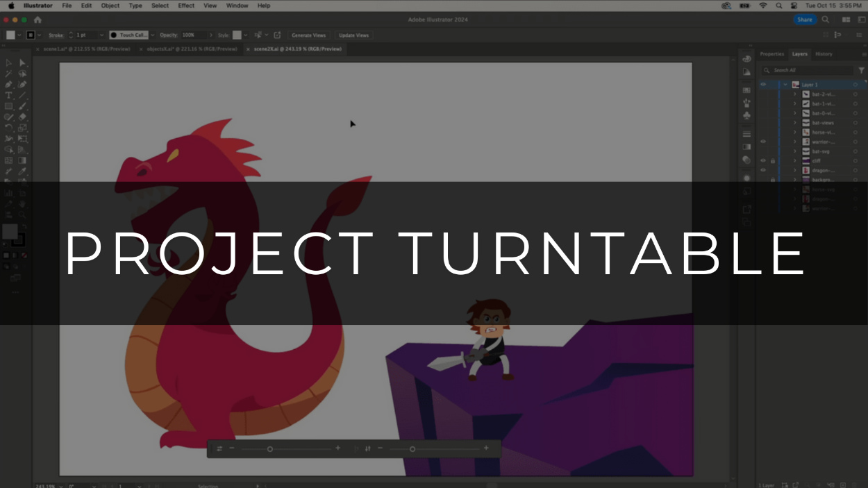Viewport: 868px width, 488px height.
Task: Open the Effect menu
Action: click(x=186, y=6)
